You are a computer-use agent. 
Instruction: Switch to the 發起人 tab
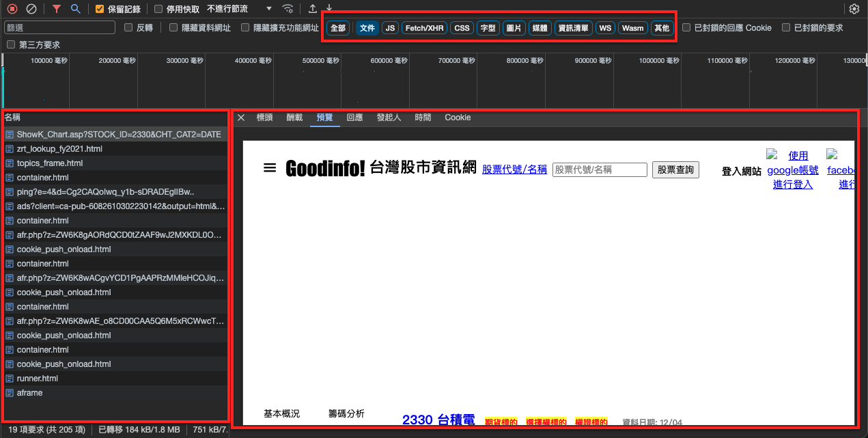point(389,118)
